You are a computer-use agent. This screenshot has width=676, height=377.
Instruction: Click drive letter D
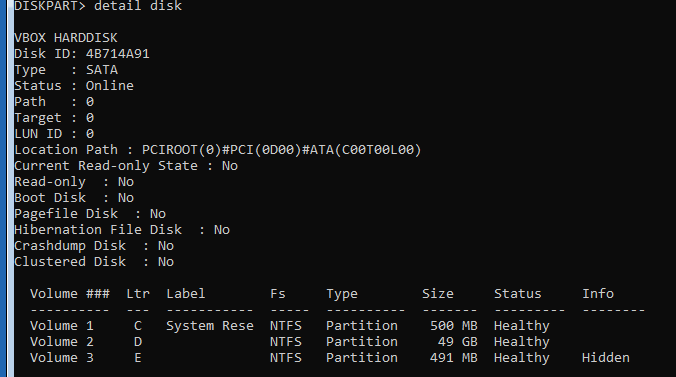coord(138,342)
